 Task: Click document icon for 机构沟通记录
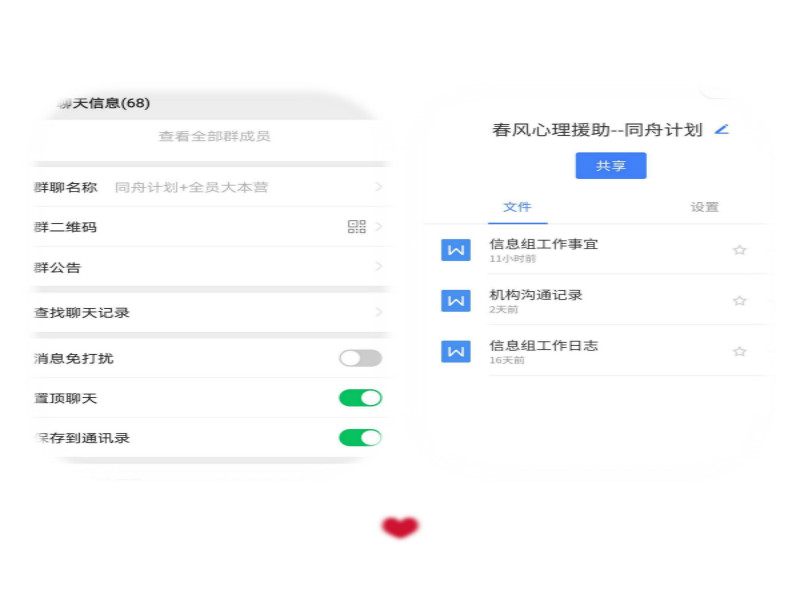[456, 300]
